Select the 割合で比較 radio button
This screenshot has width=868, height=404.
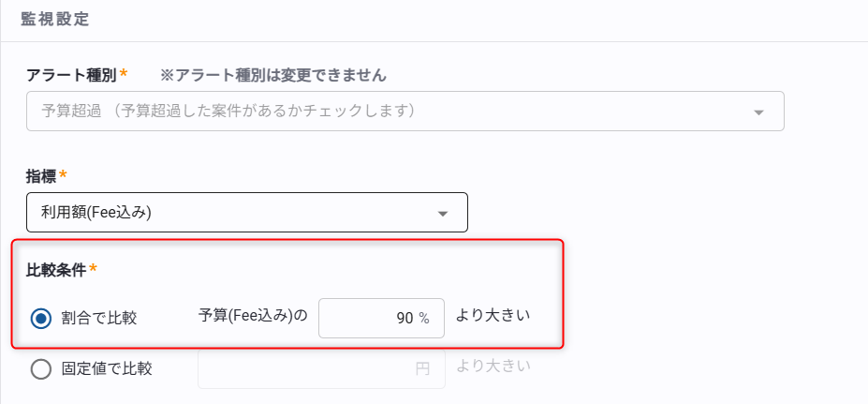41,319
